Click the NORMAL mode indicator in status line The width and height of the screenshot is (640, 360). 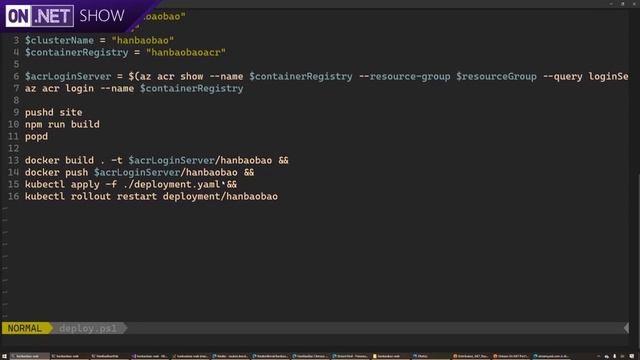[x=24, y=328]
